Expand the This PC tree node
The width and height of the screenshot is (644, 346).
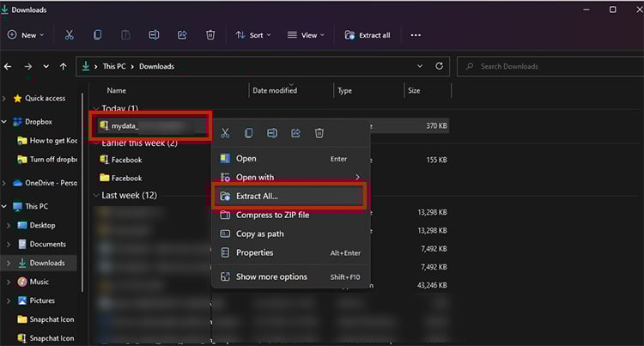pos(8,206)
